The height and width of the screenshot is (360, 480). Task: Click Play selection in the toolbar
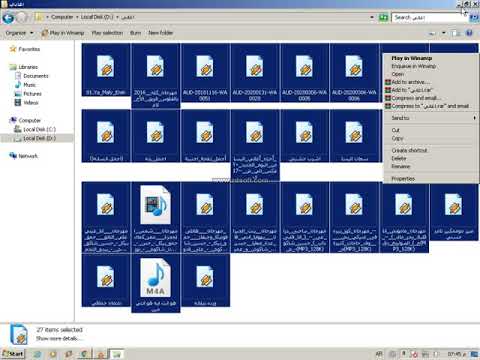[107, 33]
